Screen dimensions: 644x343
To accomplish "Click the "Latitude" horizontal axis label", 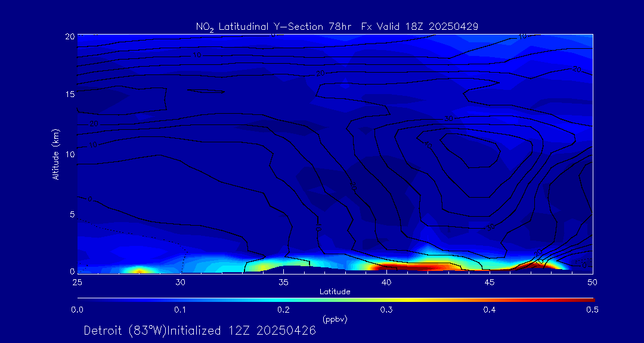I will pyautogui.click(x=335, y=292).
